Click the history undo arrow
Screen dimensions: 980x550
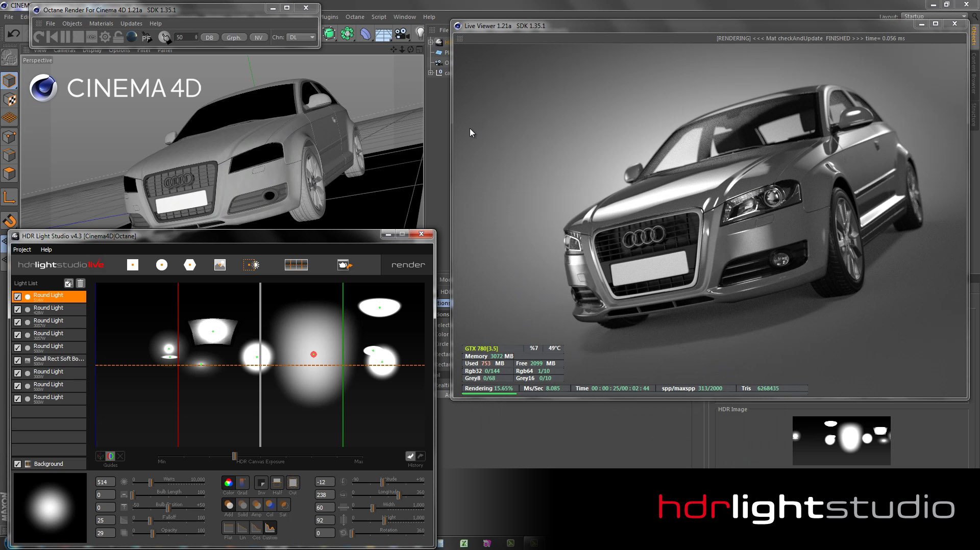(410, 456)
